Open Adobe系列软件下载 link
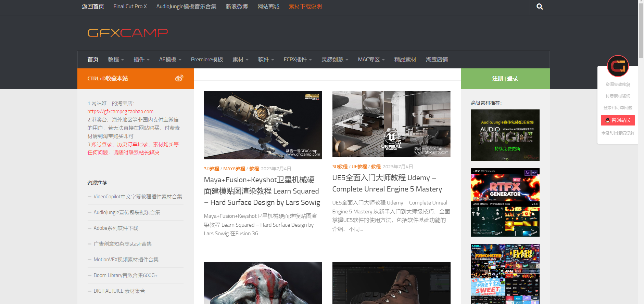Screen dimensions: 644x304 click(x=116, y=228)
